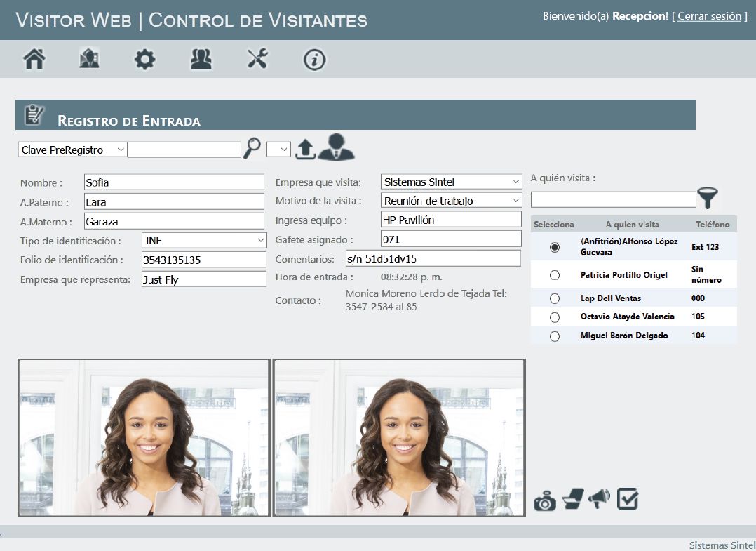Select the radio button for Patricia Portillo Origel
The image size is (756, 551).
click(555, 275)
